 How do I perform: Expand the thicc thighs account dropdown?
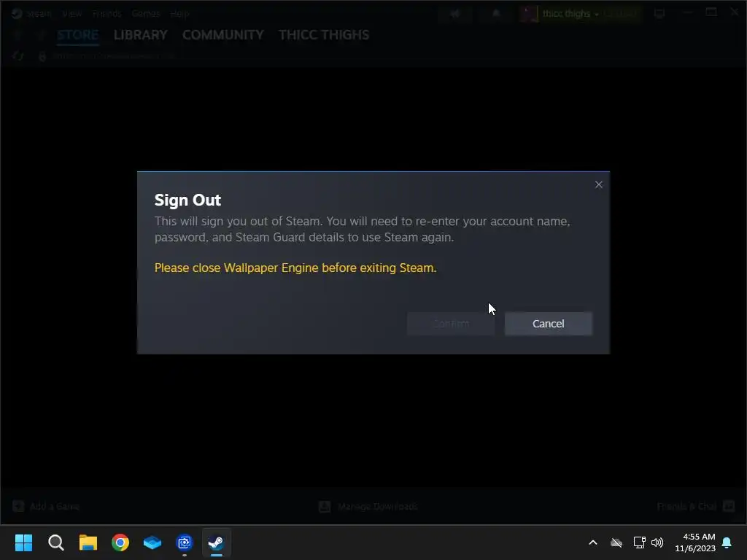coord(570,14)
